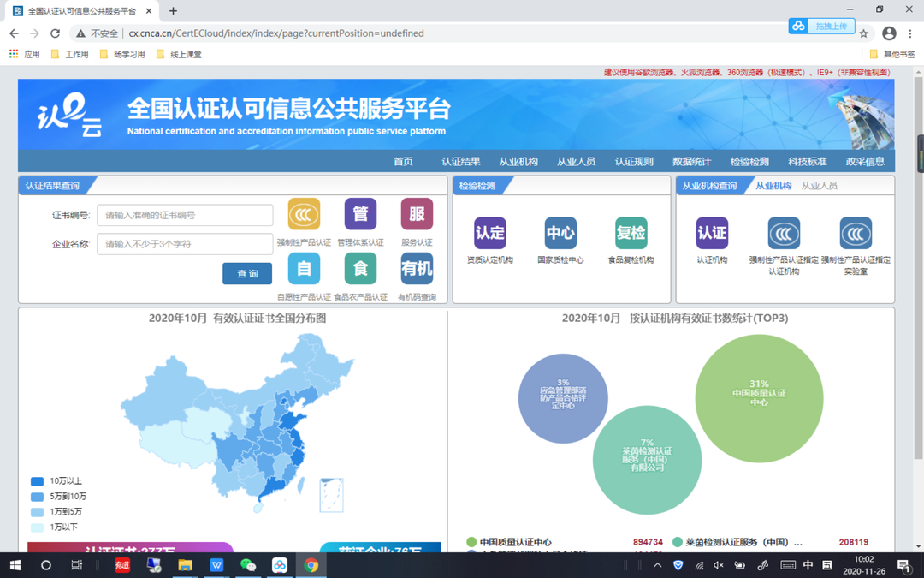This screenshot has height=578, width=924.
Task: Open the 其他书签 bookmarks folder
Action: (x=892, y=54)
